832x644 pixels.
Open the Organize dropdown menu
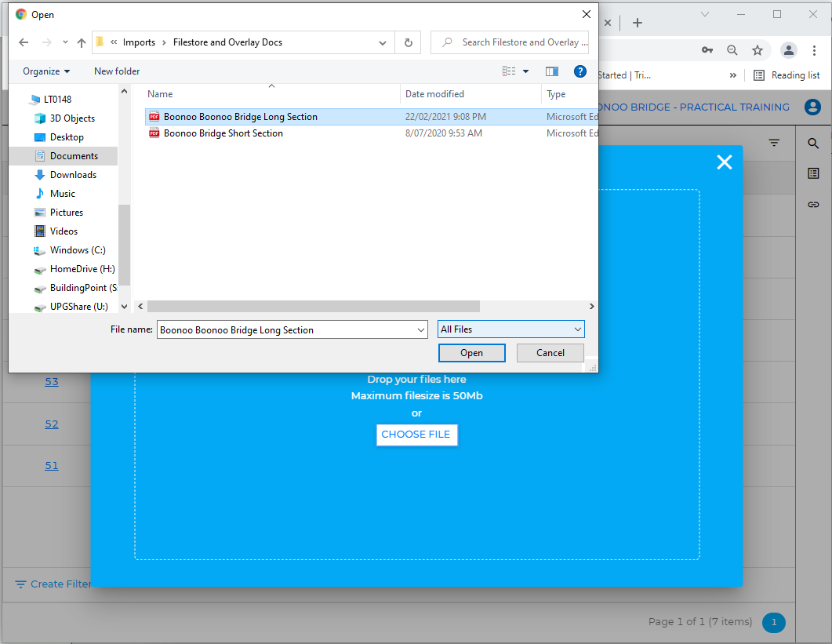pos(46,71)
